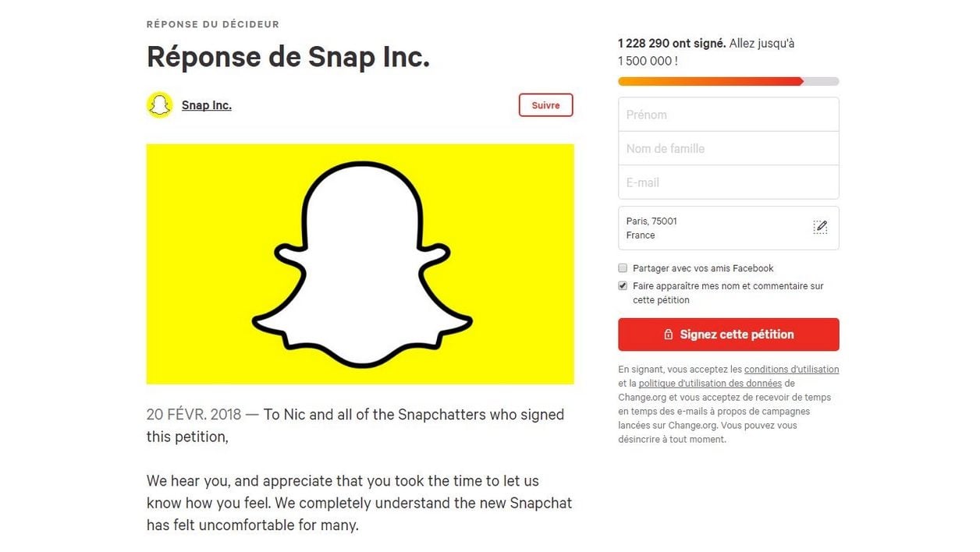This screenshot has width=980, height=552.
Task: Click the RÉPONSE DU DÉCIDEUR label
Action: [212, 24]
